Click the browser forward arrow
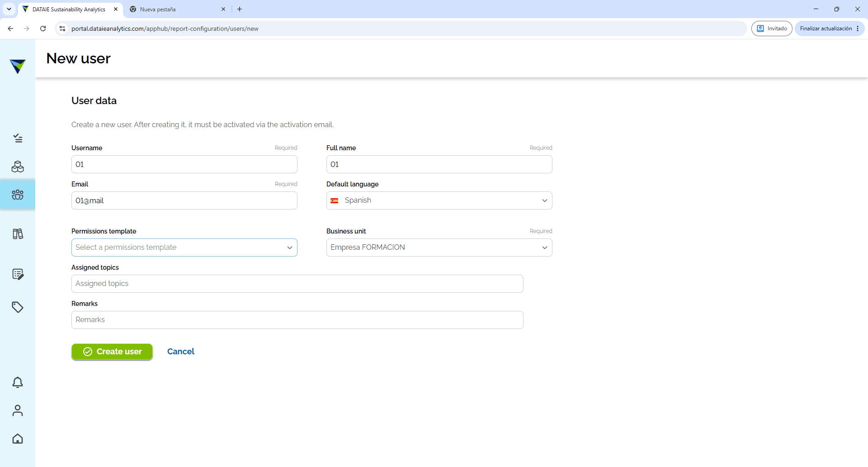This screenshot has height=467, width=868. (x=27, y=29)
